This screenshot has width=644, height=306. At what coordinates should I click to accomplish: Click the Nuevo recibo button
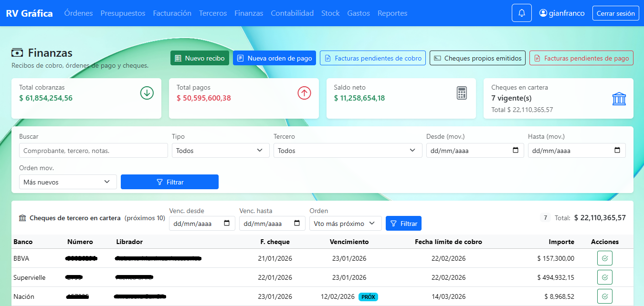tap(200, 58)
